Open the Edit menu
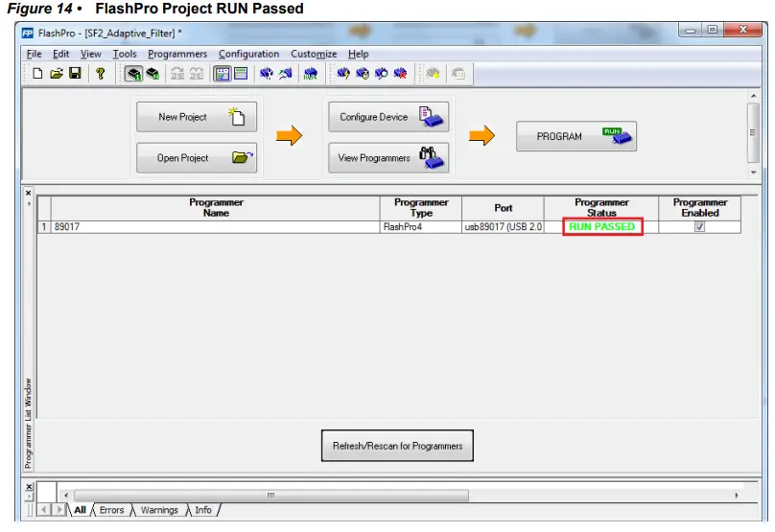The width and height of the screenshot is (775, 532). click(60, 54)
